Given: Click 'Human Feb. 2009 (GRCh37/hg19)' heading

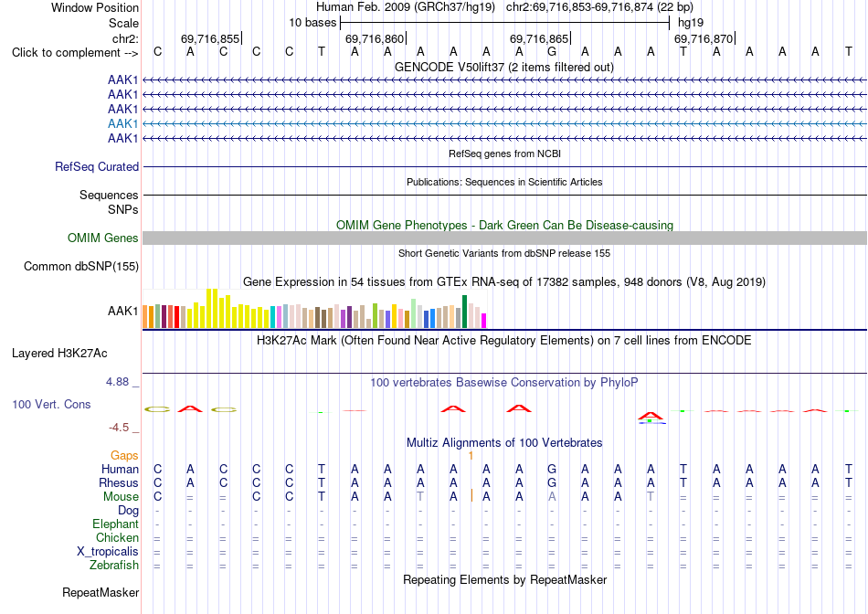Looking at the screenshot, I should point(408,7).
